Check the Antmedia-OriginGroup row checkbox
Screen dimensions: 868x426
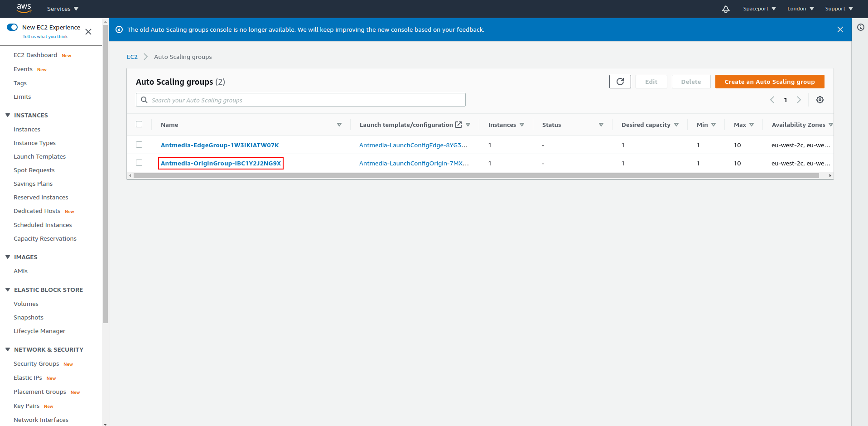click(x=139, y=163)
